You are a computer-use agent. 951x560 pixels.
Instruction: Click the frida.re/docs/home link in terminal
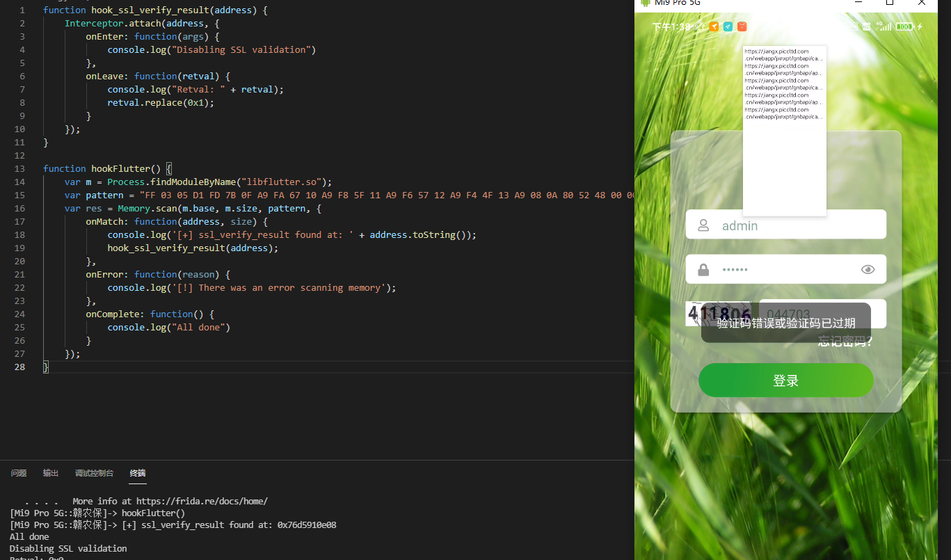(202, 501)
